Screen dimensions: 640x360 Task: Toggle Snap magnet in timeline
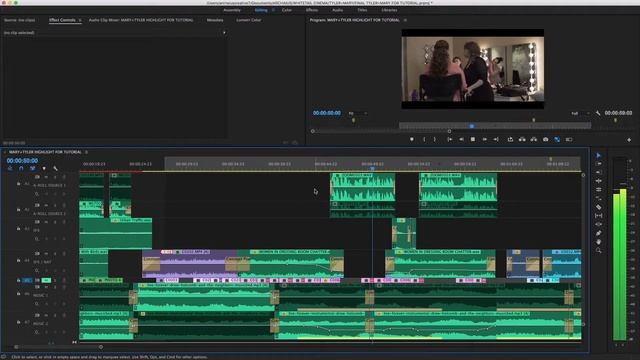(21, 168)
